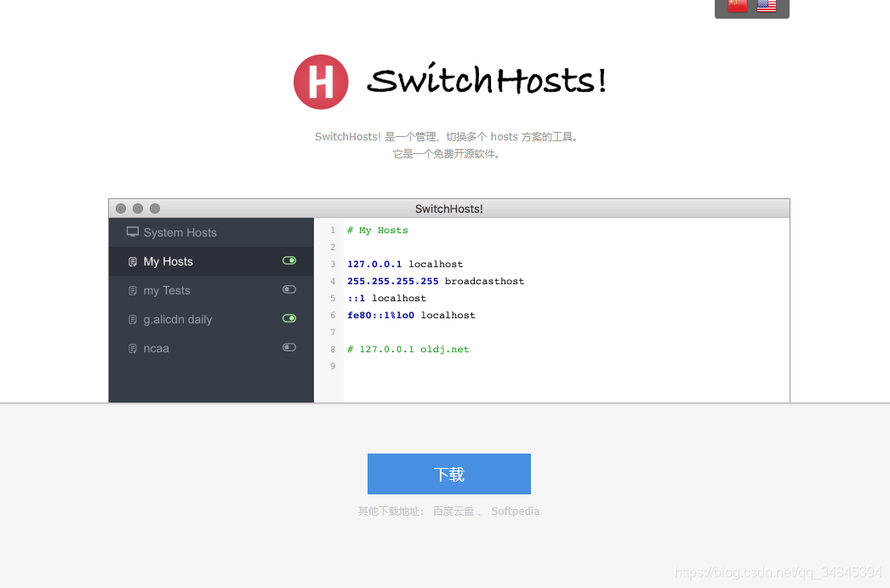Click the '255.255.255.255 broadcasthost' line

(436, 281)
